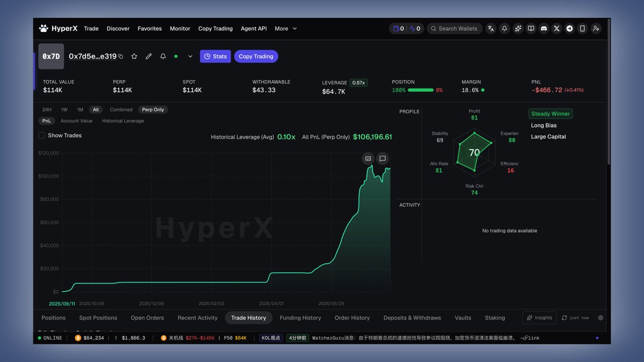
Task: Open Monitor in top navigation
Action: (x=180, y=28)
